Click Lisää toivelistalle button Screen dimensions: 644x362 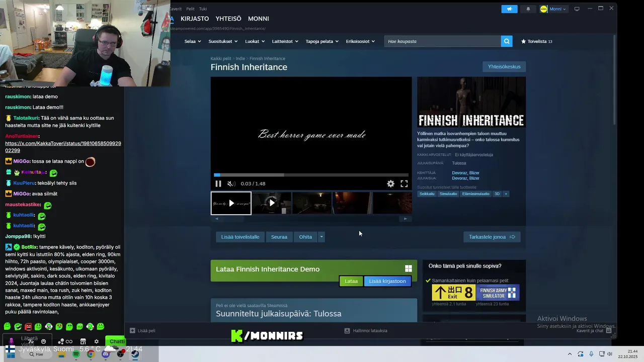tap(240, 237)
